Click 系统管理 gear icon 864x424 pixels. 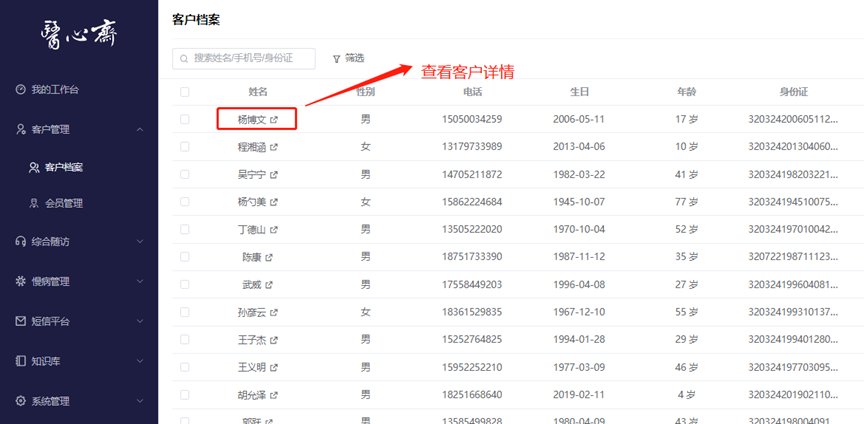pyautogui.click(x=21, y=401)
